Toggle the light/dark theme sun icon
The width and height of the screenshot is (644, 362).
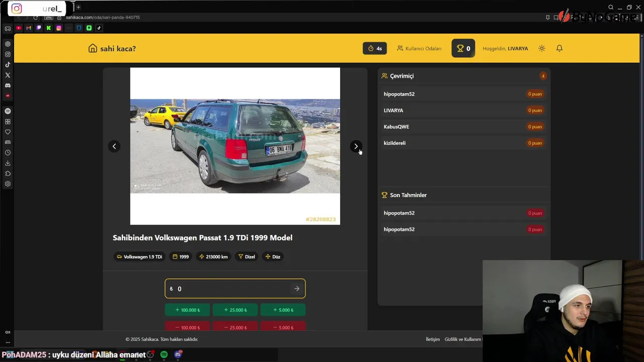coord(541,48)
